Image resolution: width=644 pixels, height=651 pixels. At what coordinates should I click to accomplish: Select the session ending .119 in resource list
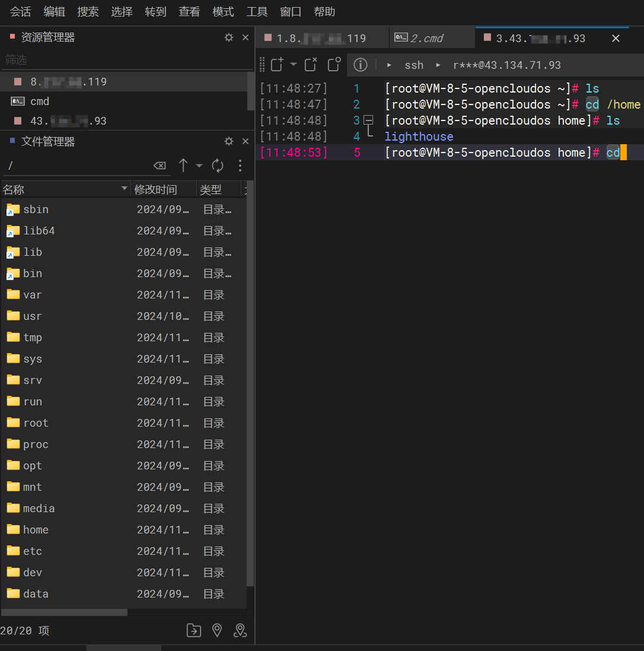point(124,81)
